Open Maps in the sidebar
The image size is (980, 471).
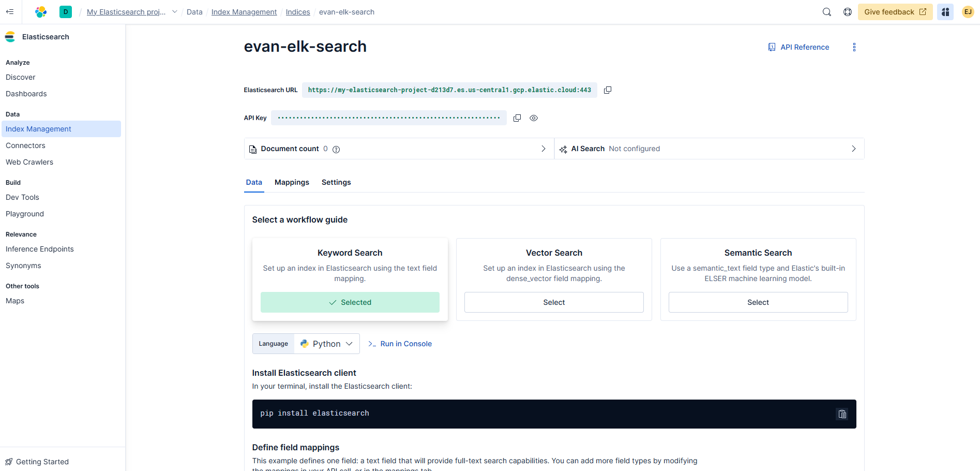point(15,301)
